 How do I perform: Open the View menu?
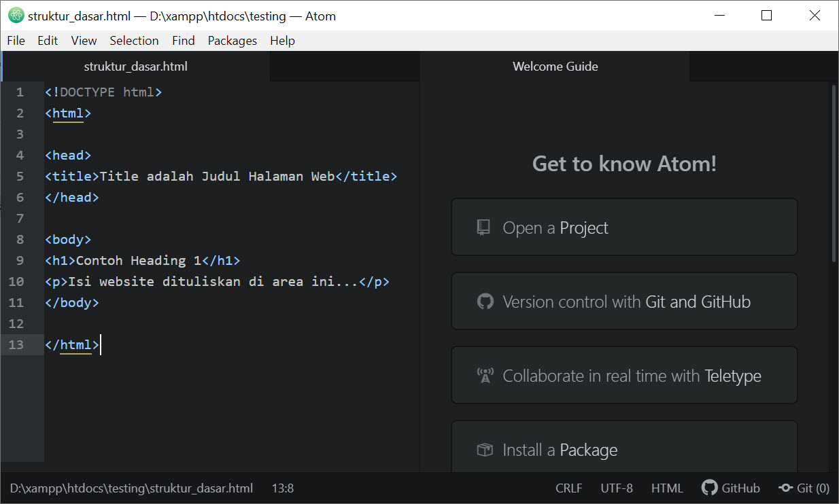point(84,41)
